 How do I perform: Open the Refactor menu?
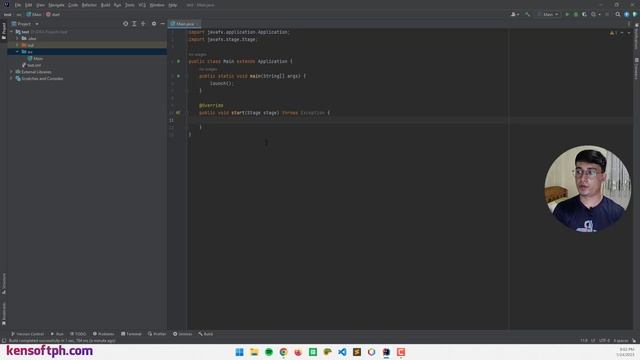tap(89, 5)
